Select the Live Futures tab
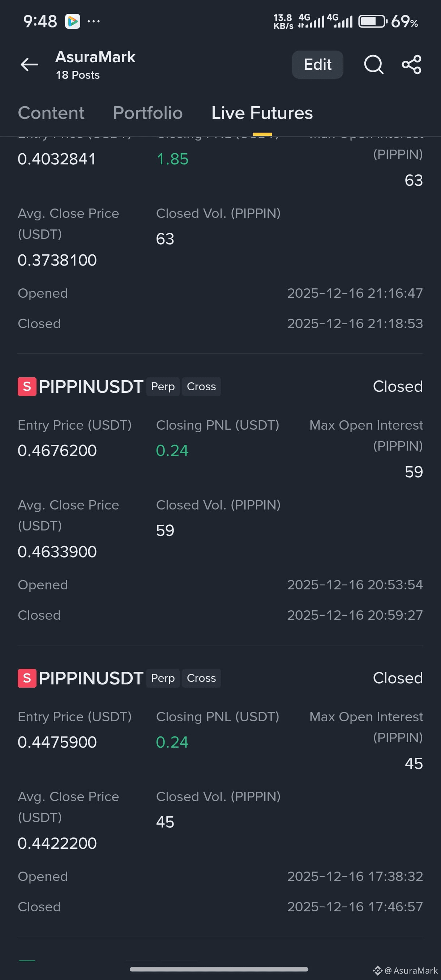This screenshot has height=980, width=441. coord(262,113)
